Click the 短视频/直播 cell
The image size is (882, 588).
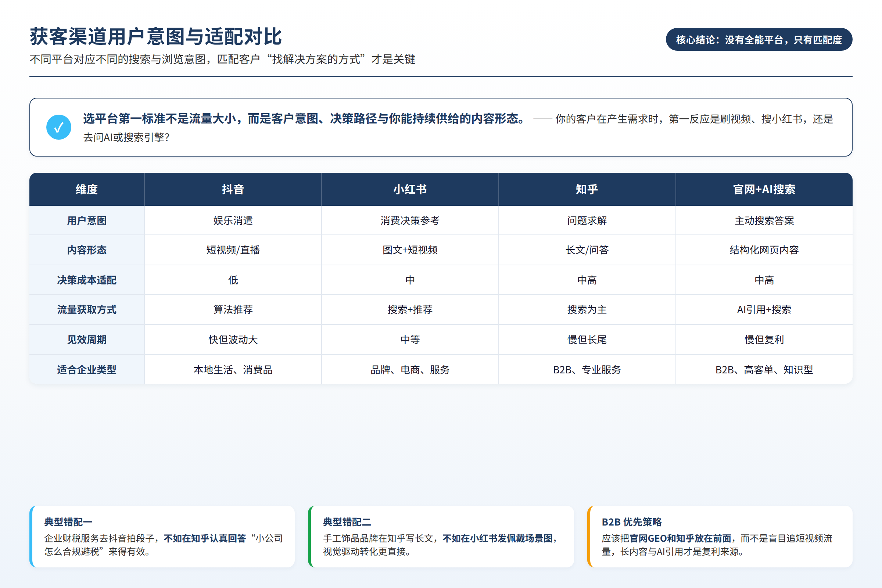(233, 250)
